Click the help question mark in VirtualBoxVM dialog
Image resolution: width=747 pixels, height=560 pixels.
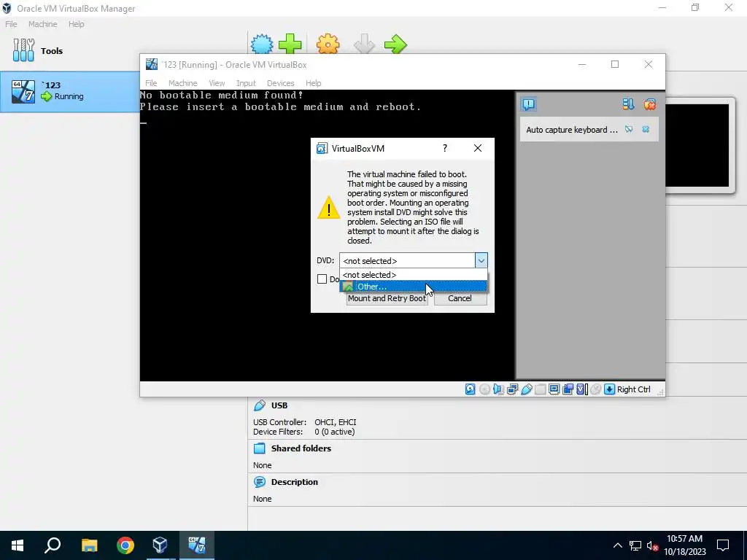(x=445, y=148)
